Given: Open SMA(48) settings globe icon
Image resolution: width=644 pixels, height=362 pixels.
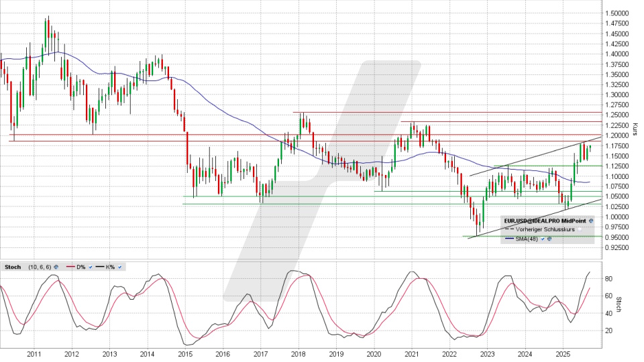Looking at the screenshot, I should pos(549,239).
